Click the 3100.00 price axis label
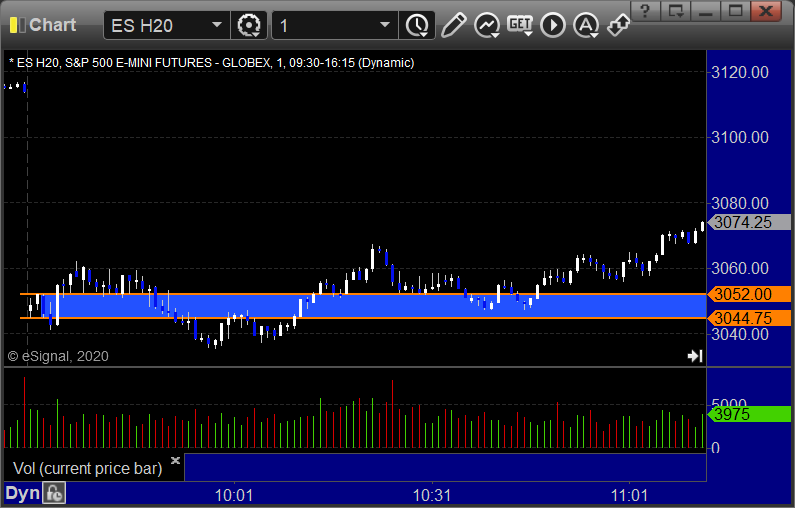The width and height of the screenshot is (795, 508). 740,137
